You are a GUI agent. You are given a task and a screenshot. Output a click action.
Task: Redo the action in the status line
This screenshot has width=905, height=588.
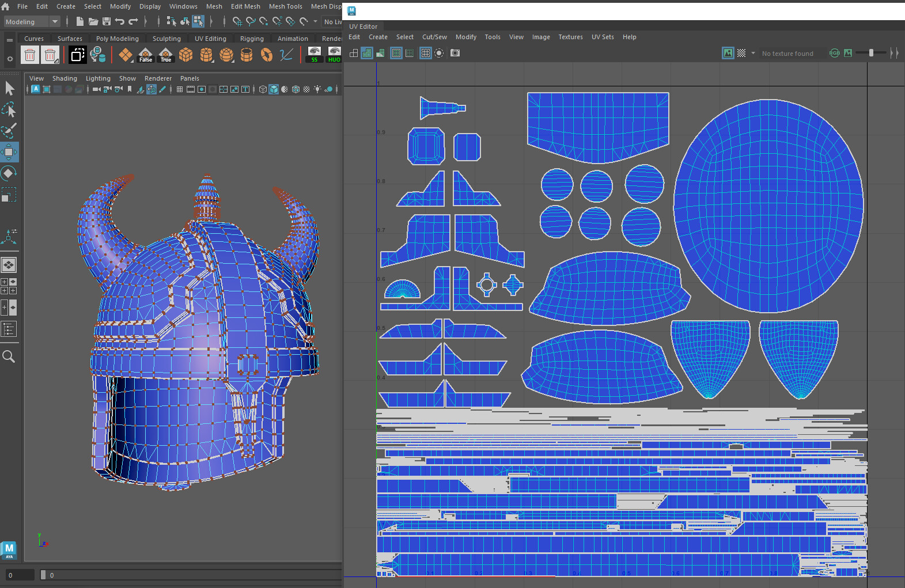(x=133, y=21)
